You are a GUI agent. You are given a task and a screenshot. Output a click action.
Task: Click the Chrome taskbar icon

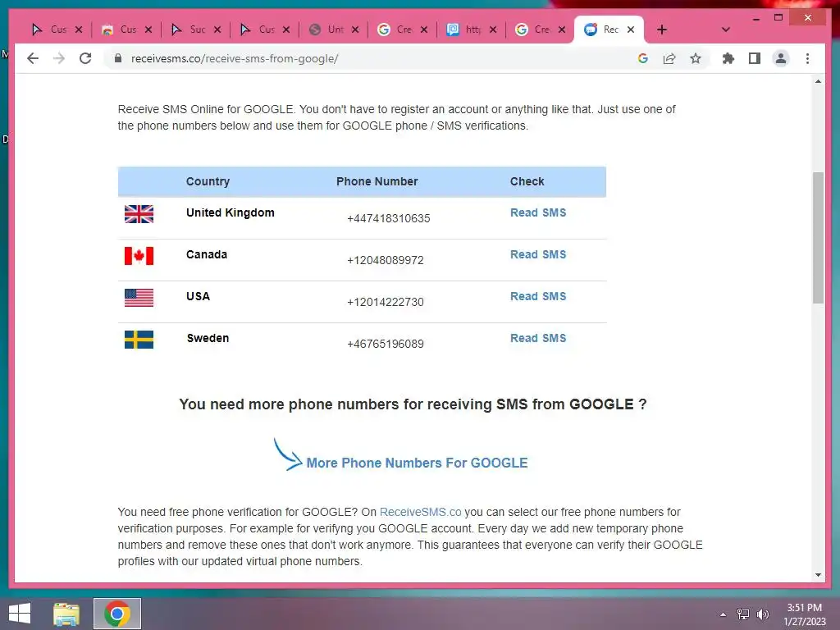point(117,614)
